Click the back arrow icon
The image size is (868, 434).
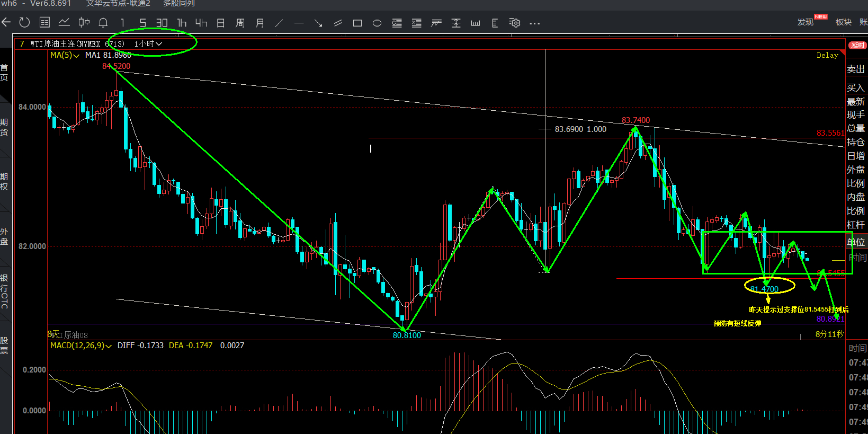(x=6, y=22)
